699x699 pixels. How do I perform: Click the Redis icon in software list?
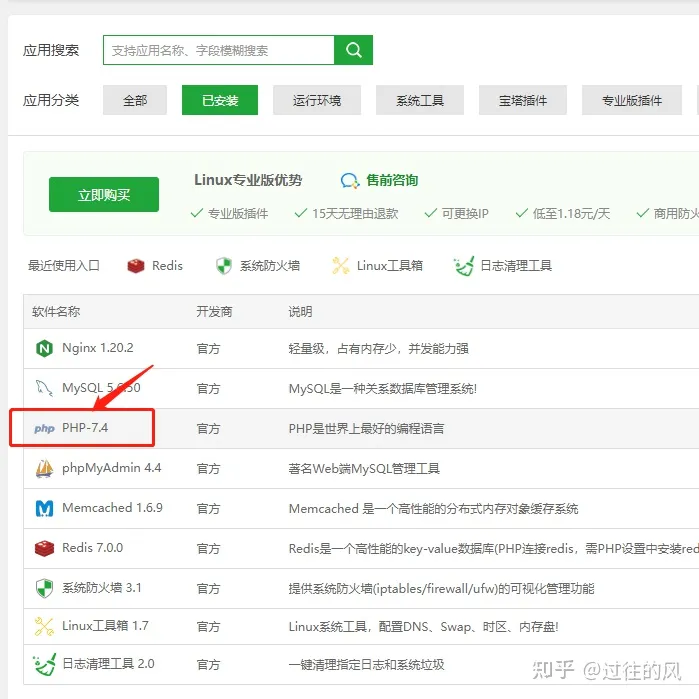point(44,548)
